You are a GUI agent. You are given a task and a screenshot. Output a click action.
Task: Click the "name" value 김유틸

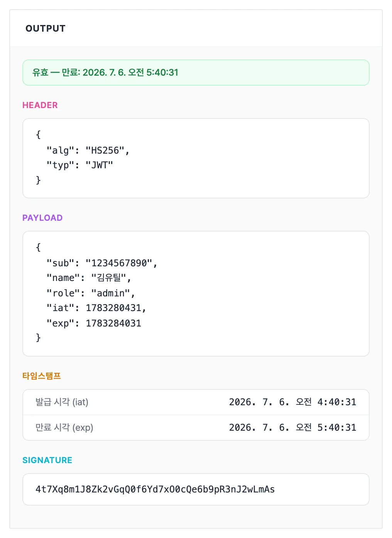pyautogui.click(x=109, y=278)
